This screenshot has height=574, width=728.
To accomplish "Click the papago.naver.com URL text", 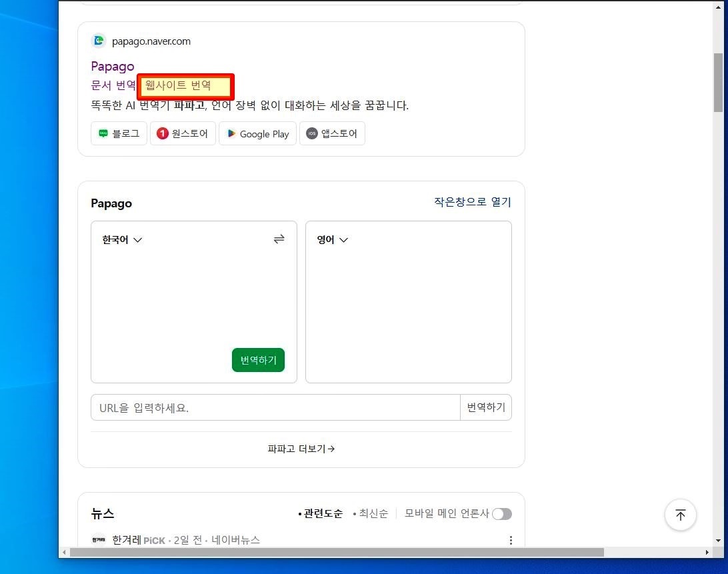I will pos(151,41).
